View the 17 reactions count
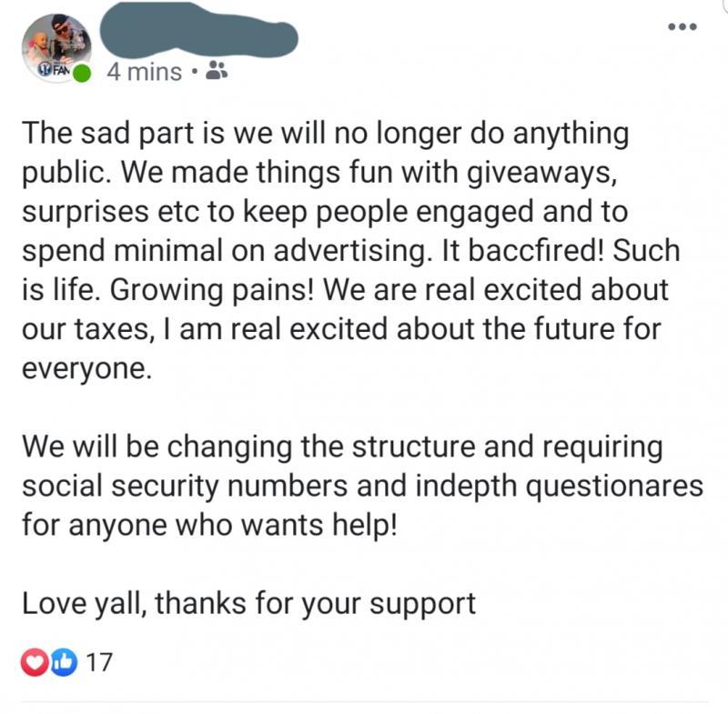Screen dimensions: 728x714 click(100, 662)
